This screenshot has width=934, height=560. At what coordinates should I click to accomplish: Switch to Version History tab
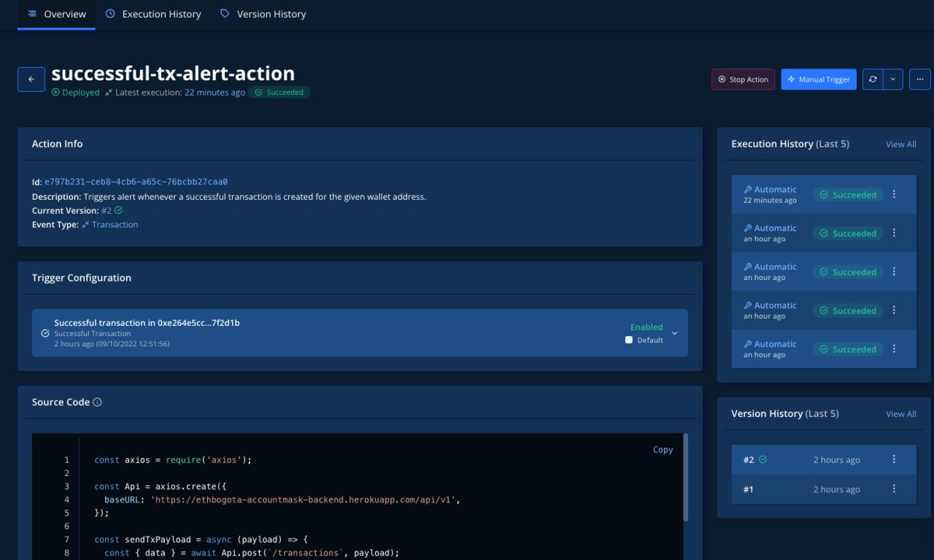tap(263, 14)
